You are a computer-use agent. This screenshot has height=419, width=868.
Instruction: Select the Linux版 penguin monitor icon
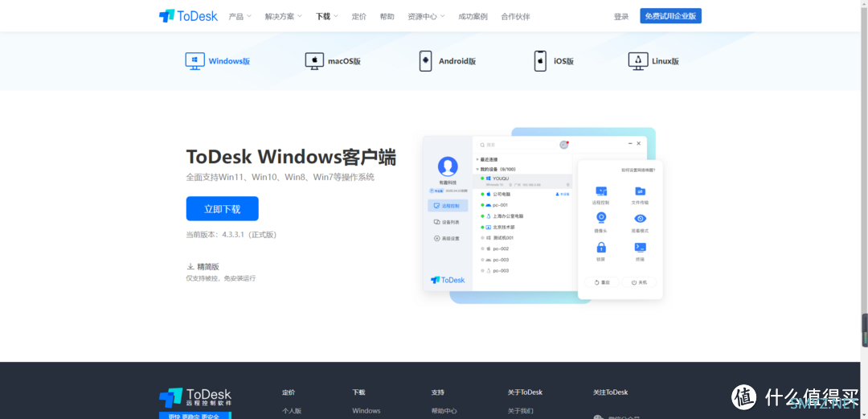point(638,61)
